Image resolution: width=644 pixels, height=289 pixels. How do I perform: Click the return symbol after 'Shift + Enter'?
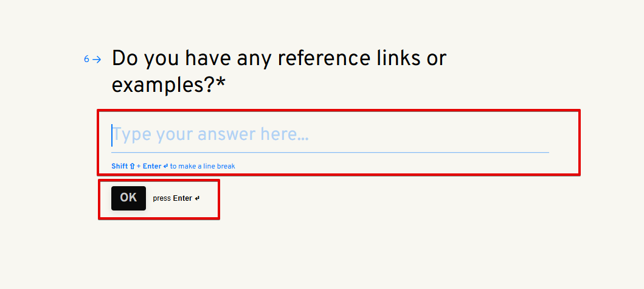coord(165,166)
